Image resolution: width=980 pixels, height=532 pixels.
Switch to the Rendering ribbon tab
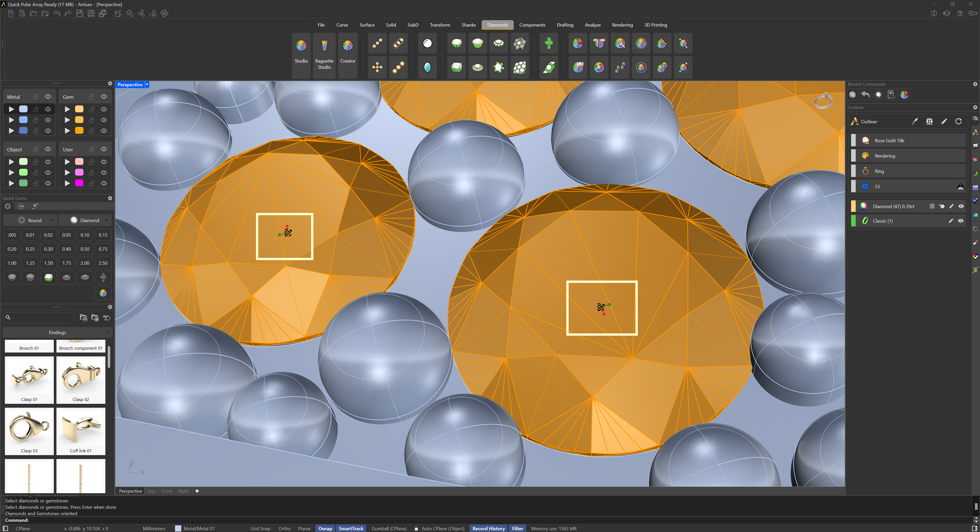pyautogui.click(x=622, y=25)
